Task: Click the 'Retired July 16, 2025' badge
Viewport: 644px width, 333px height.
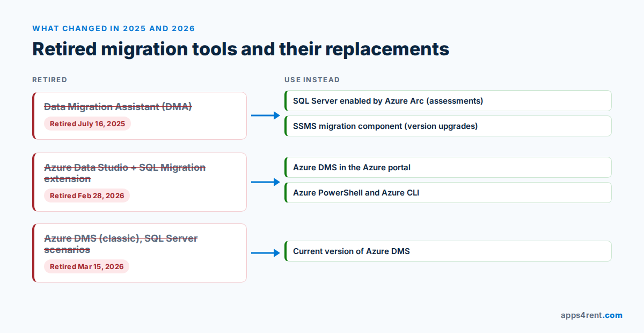Action: point(87,124)
